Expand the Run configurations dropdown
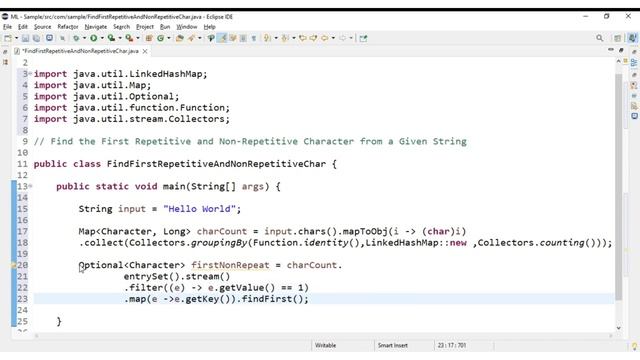The width and height of the screenshot is (640, 360). pos(102,38)
